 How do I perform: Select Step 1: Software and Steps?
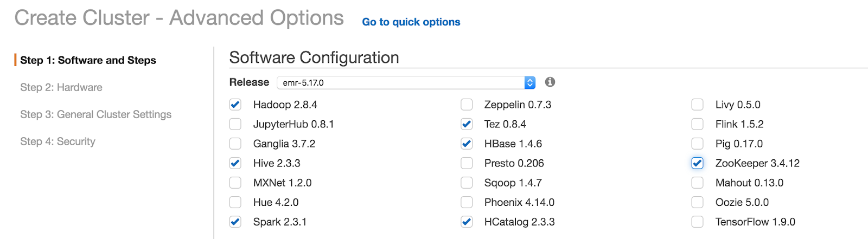(x=88, y=60)
